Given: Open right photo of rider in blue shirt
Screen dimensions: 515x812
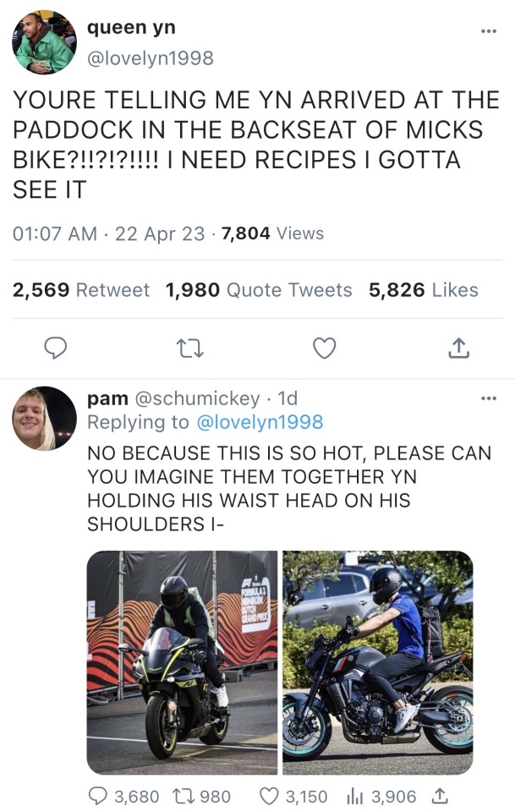Looking at the screenshot, I should point(377,662).
